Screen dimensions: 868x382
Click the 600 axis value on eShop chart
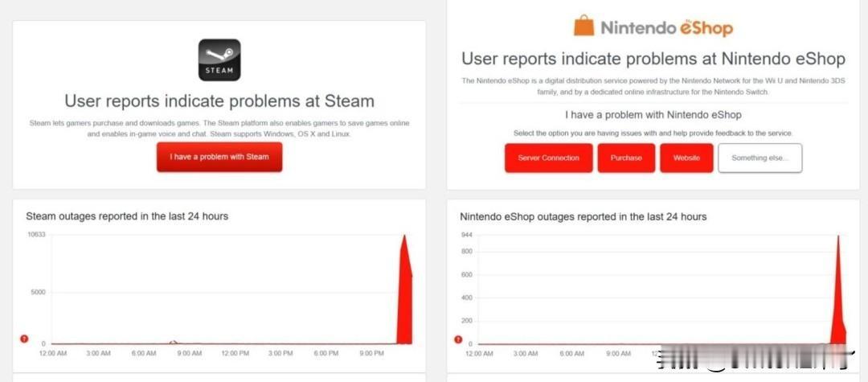point(467,275)
